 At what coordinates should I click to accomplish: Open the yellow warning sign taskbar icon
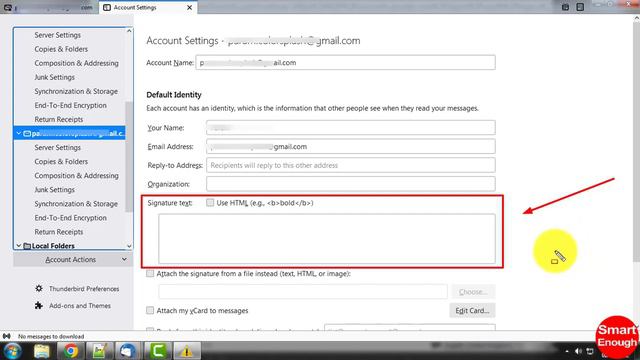187,351
